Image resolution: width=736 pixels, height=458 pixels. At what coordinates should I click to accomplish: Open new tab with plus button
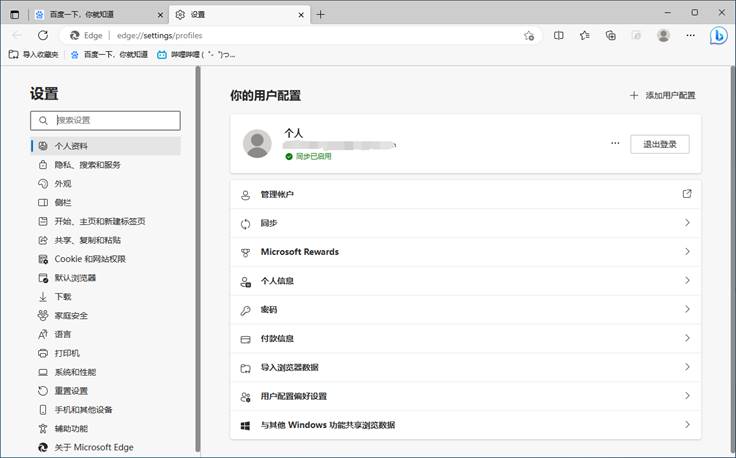(x=321, y=15)
